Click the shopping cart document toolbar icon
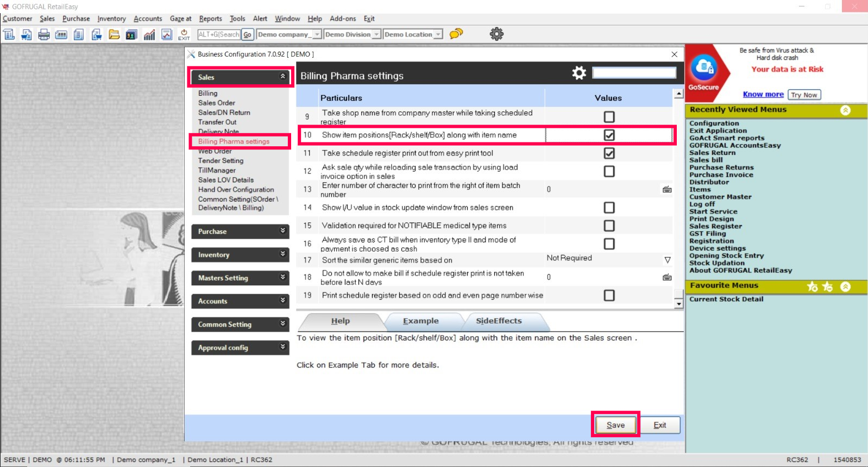This screenshot has height=467, width=868. pyautogui.click(x=27, y=34)
